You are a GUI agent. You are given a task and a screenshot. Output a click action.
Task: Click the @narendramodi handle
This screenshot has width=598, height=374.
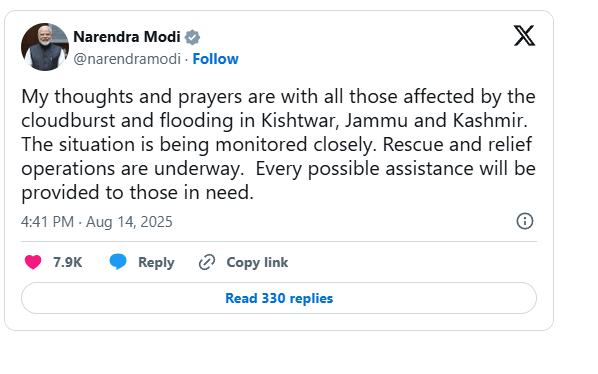click(127, 59)
